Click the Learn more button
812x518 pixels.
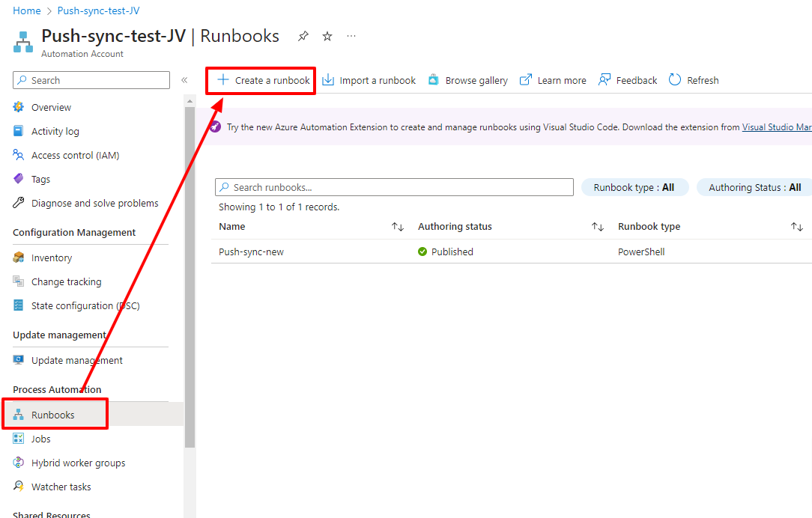click(553, 80)
